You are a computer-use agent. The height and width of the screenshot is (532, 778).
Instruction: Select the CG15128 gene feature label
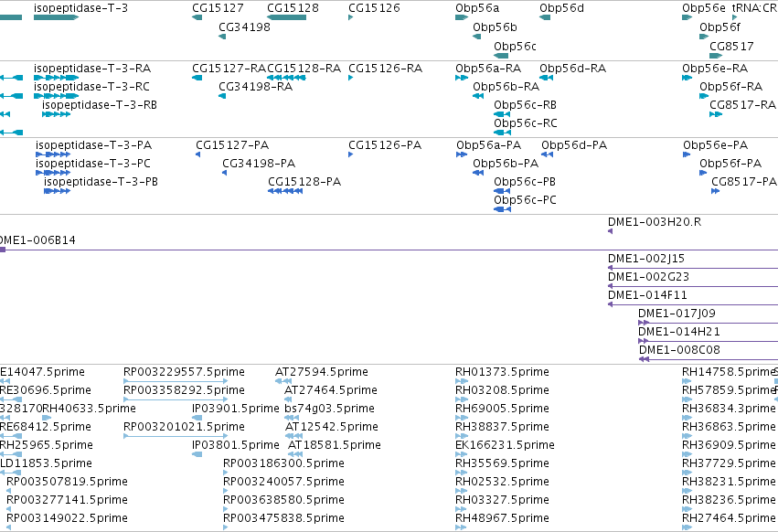293,8
